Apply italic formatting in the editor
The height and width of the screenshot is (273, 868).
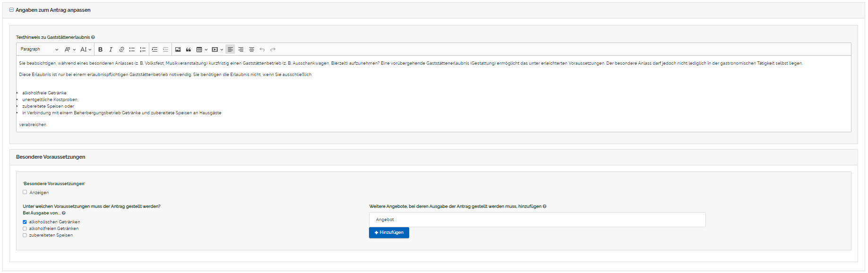(x=111, y=50)
